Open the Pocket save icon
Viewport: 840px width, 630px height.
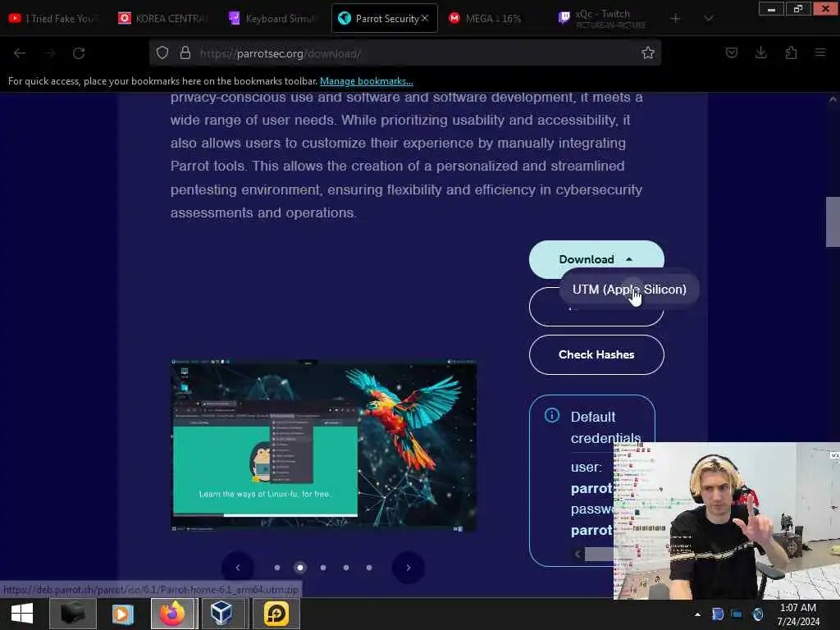click(731, 52)
